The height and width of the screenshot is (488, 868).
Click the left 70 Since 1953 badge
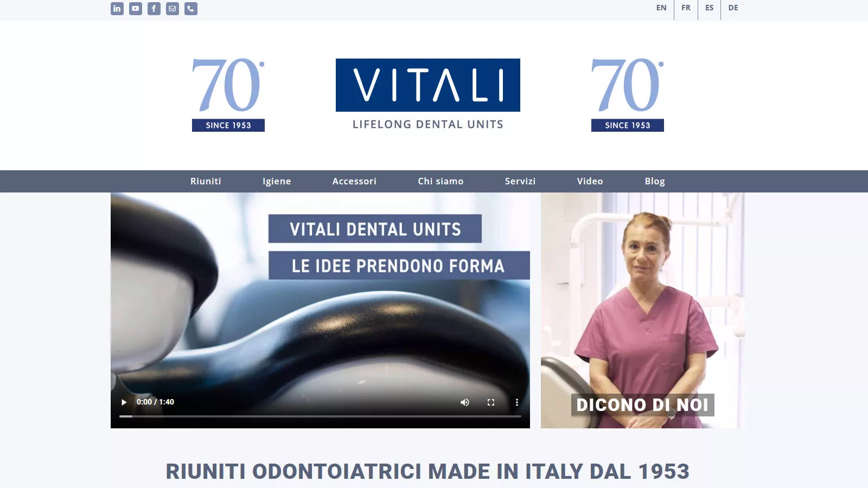point(228,94)
